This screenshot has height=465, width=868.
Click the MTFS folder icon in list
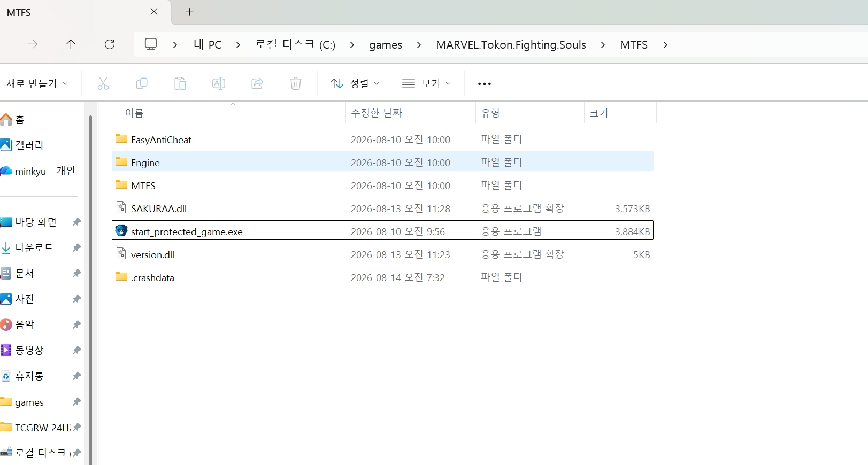(121, 185)
